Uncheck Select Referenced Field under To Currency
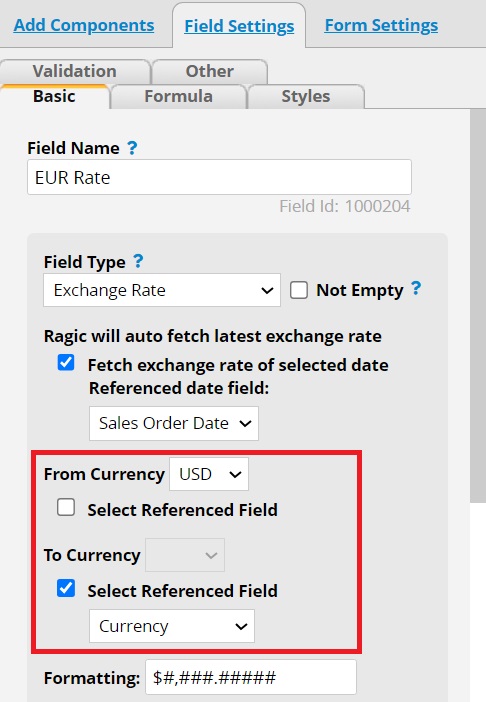 pos(66,588)
